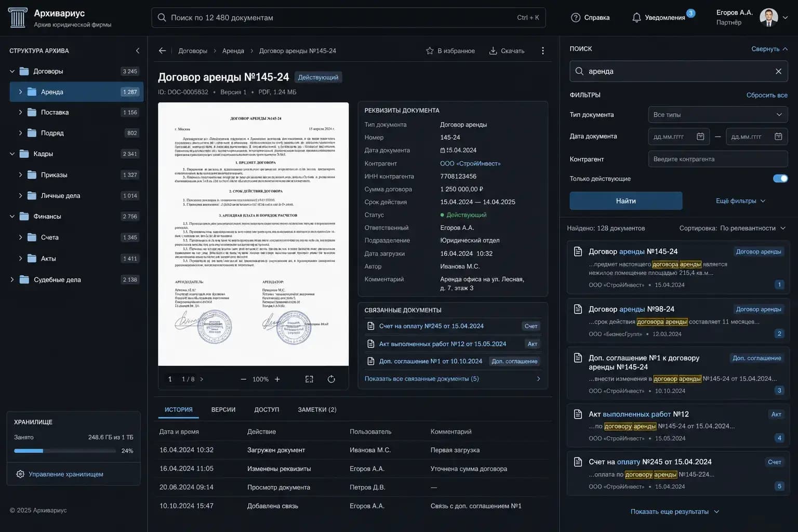Collapse the Кадры tree node
This screenshot has width=798, height=532.
pyautogui.click(x=12, y=154)
